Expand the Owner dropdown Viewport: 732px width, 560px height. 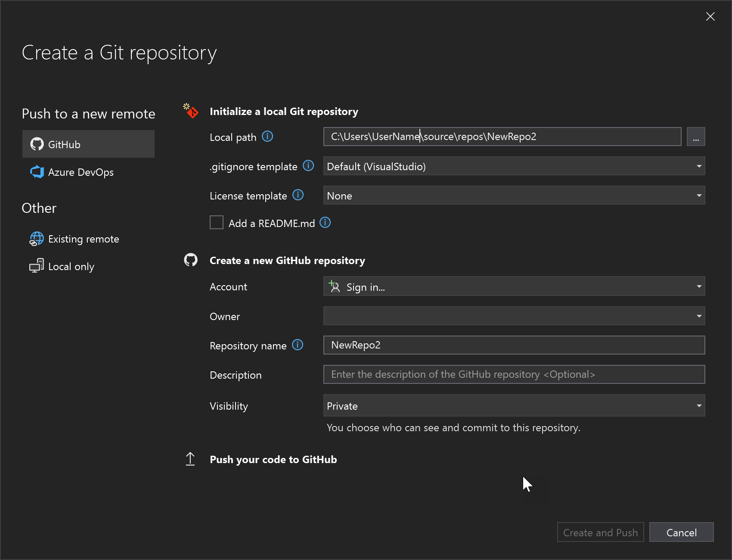(x=698, y=316)
